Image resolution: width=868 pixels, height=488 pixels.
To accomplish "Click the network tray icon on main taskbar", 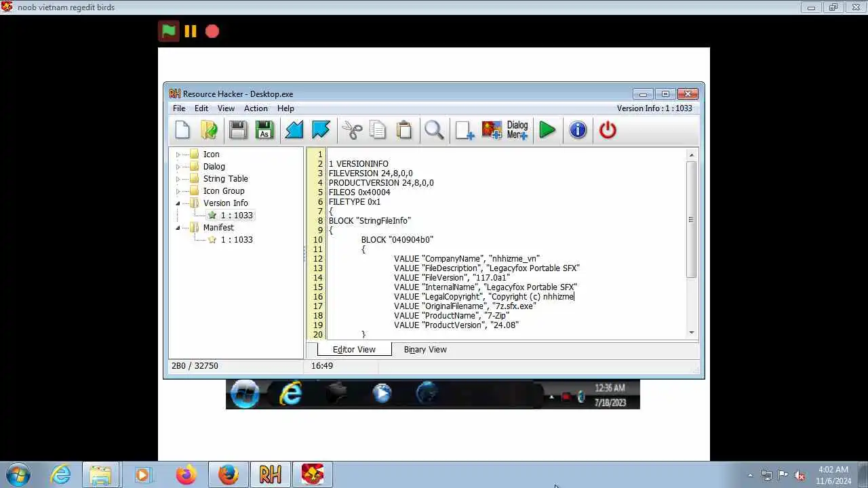I will click(x=767, y=475).
